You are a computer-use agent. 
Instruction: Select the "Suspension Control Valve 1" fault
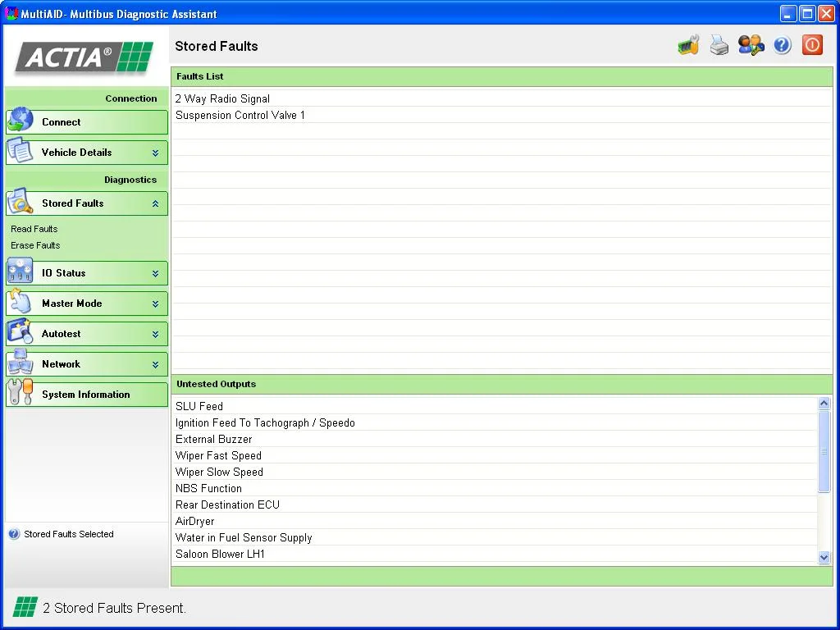(501, 115)
